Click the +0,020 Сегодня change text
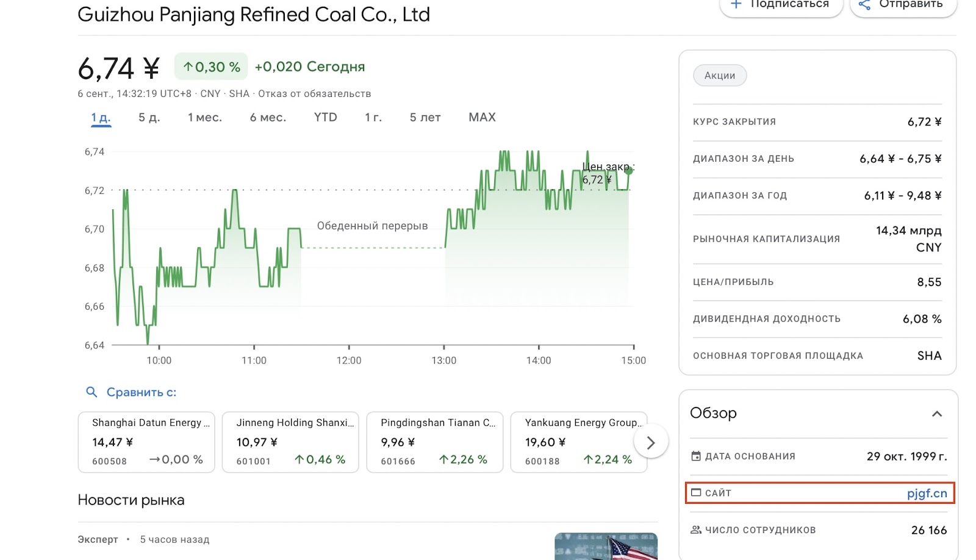976x560 pixels. coord(310,66)
